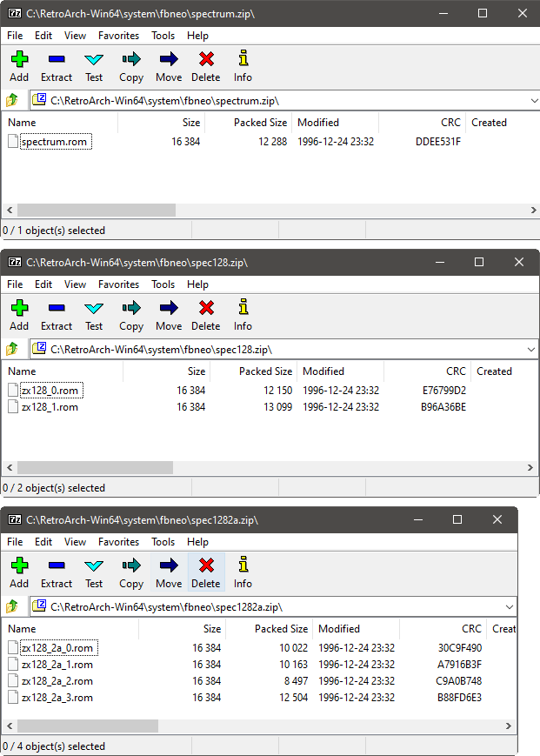The image size is (540, 756).
Task: Click right scroll arrow in spectrum.zip window
Action: (533, 211)
